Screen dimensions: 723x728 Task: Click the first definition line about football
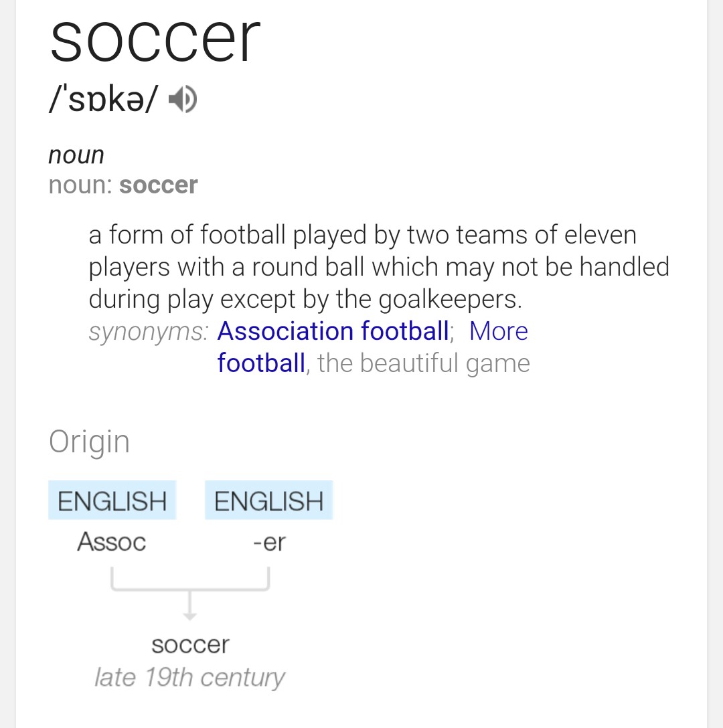click(362, 235)
